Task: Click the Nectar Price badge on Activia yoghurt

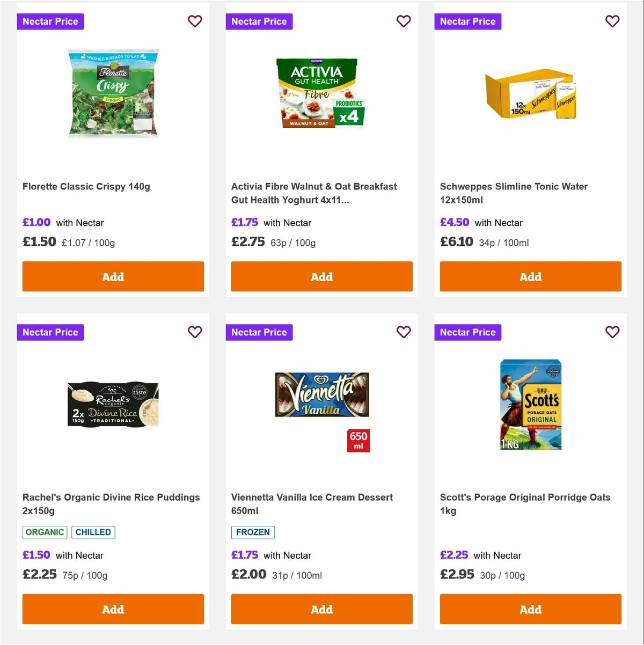Action: click(259, 21)
